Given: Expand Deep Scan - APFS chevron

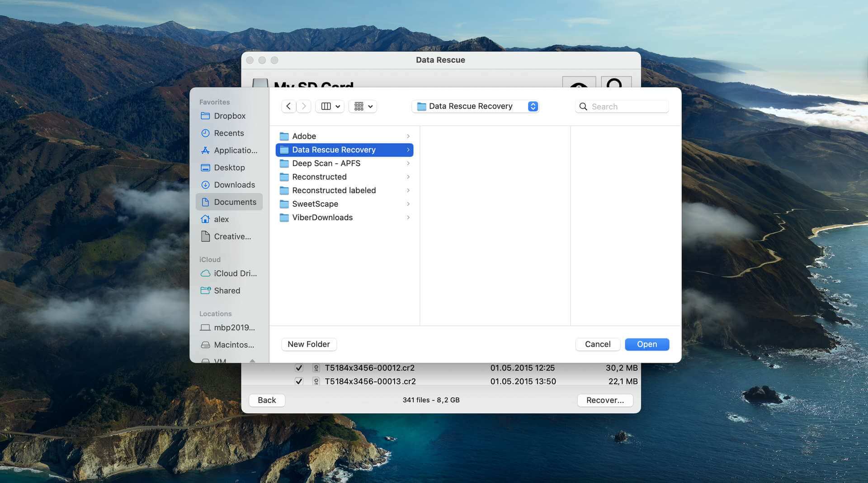Looking at the screenshot, I should pyautogui.click(x=408, y=163).
